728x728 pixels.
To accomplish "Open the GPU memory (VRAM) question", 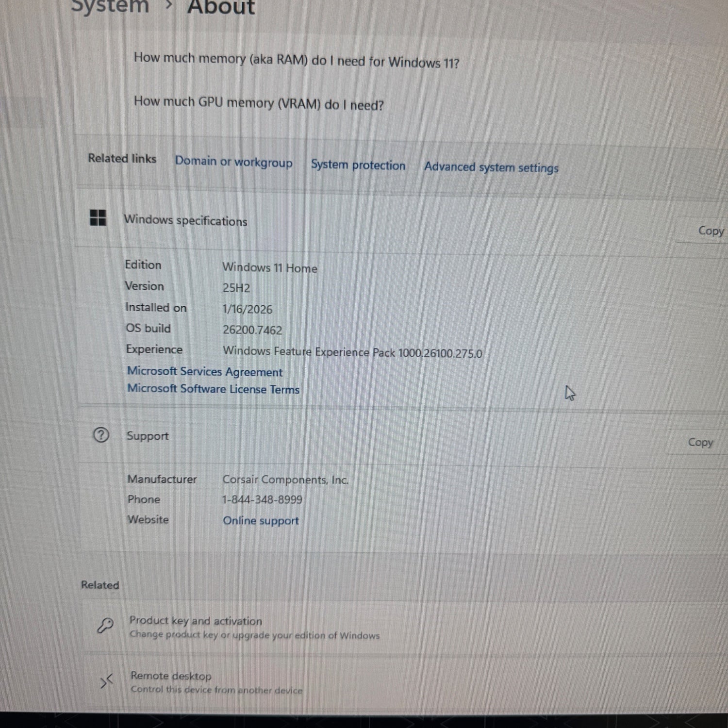I will tap(259, 103).
